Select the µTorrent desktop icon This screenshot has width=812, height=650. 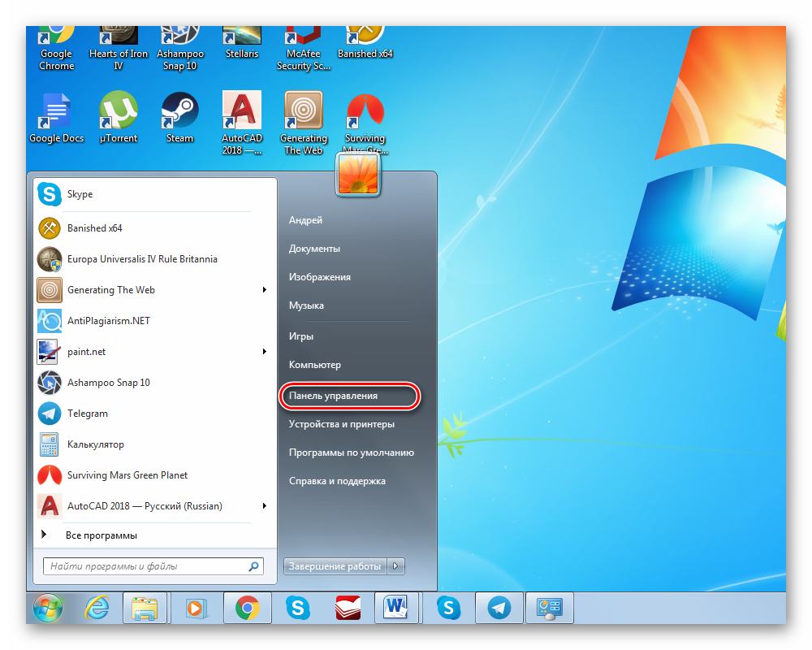pyautogui.click(x=118, y=118)
